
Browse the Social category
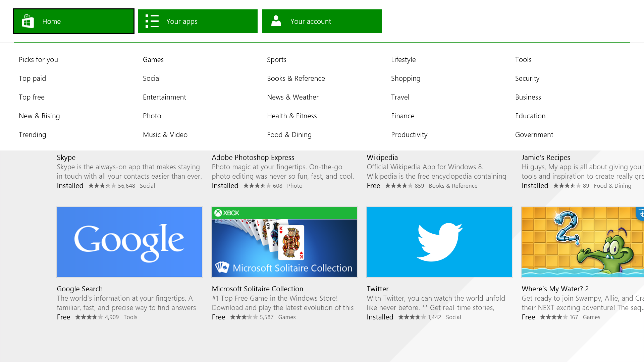152,78
